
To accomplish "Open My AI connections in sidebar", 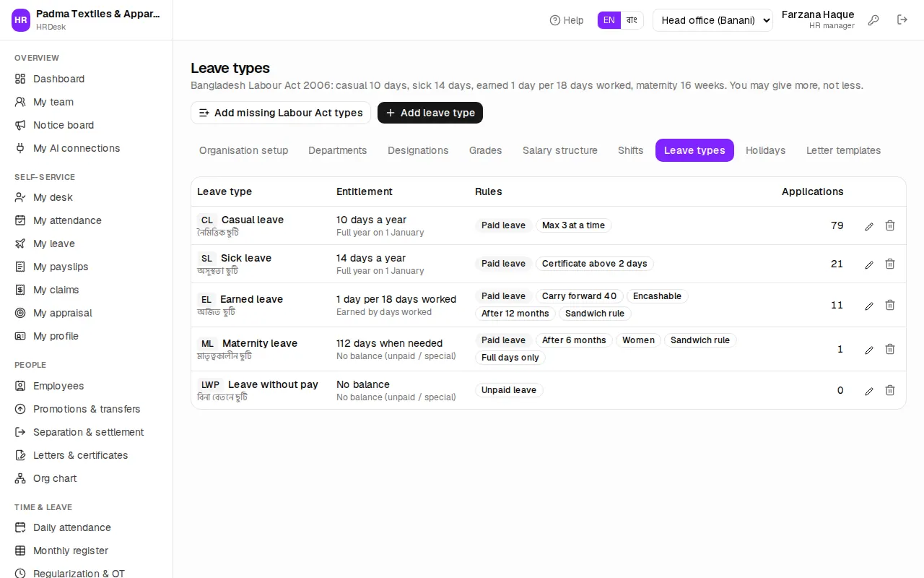I will point(87,148).
